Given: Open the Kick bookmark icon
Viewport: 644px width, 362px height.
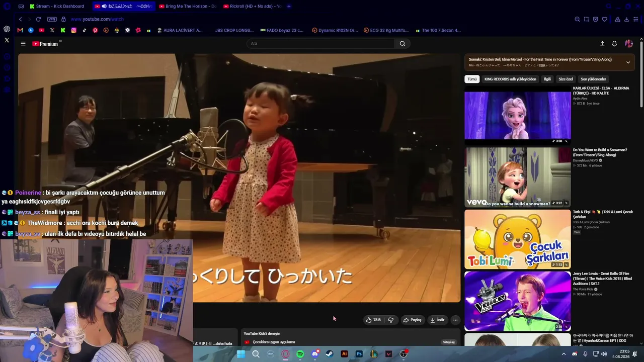Looking at the screenshot, I should click(63, 30).
